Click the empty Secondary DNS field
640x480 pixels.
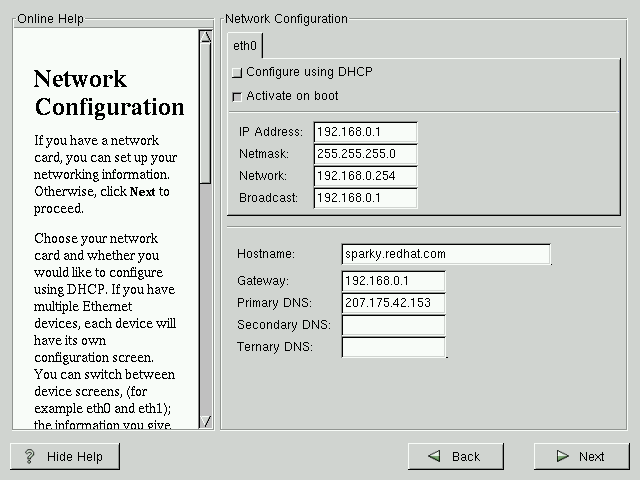point(393,325)
